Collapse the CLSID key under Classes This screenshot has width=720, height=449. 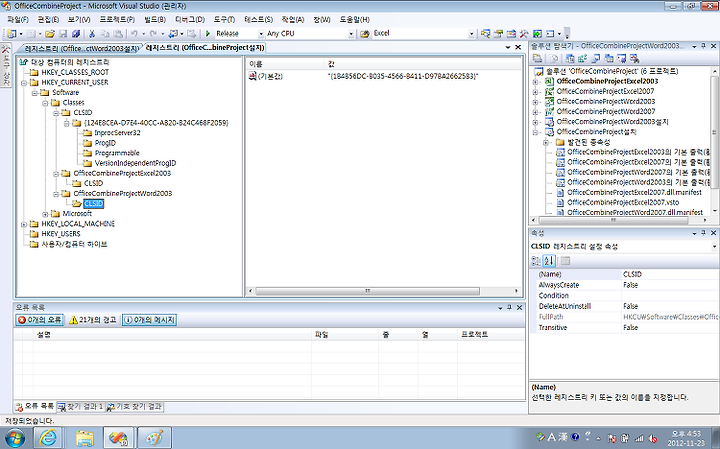(56, 112)
